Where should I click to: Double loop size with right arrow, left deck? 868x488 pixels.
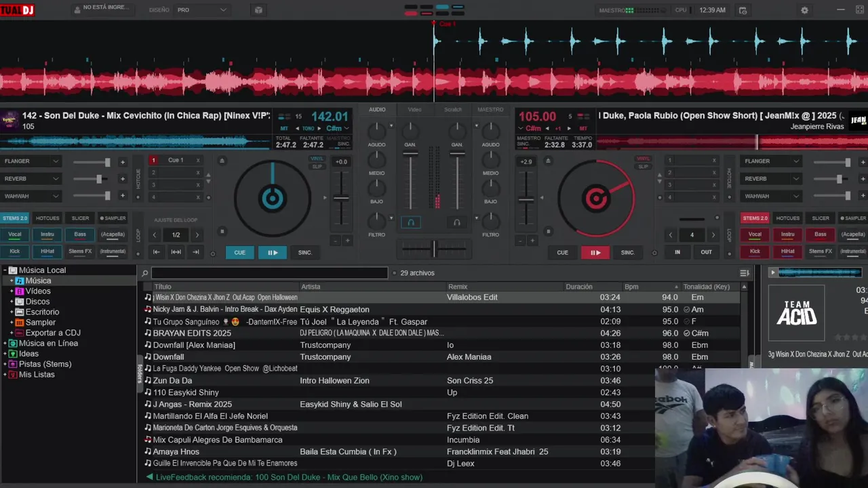tap(197, 235)
